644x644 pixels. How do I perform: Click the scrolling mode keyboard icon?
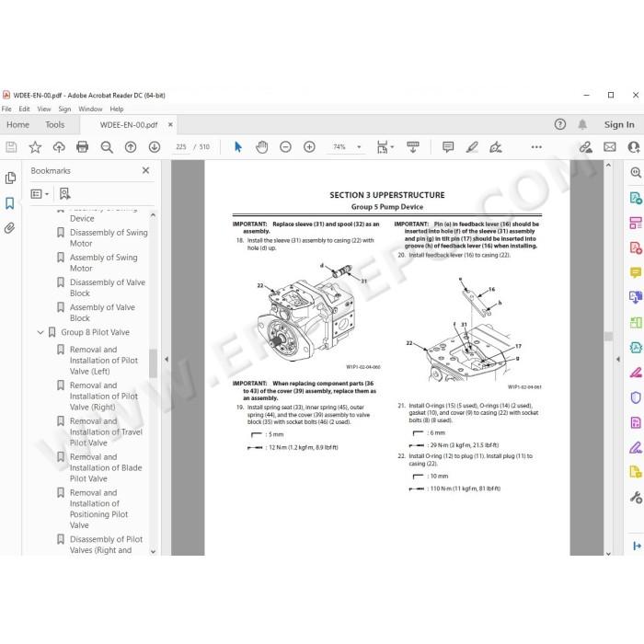pyautogui.click(x=413, y=147)
